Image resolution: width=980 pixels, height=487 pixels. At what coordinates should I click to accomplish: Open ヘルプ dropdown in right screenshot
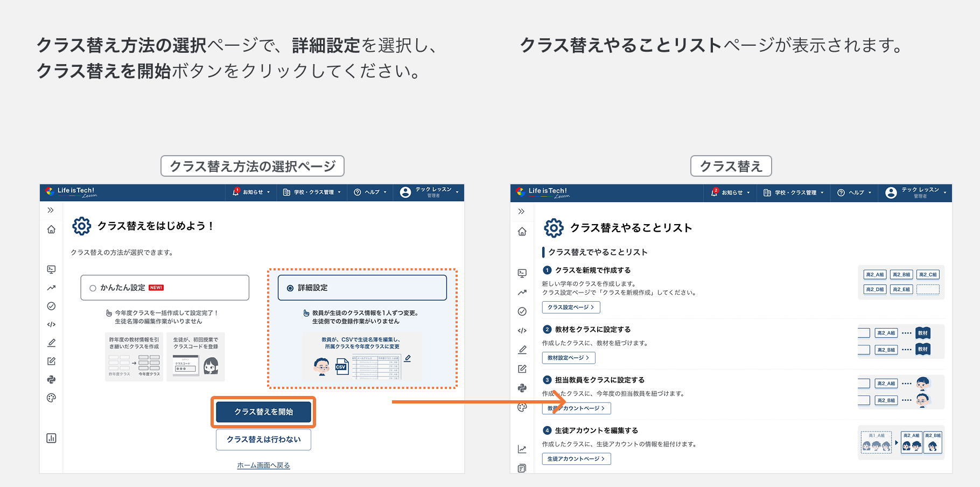coord(855,192)
